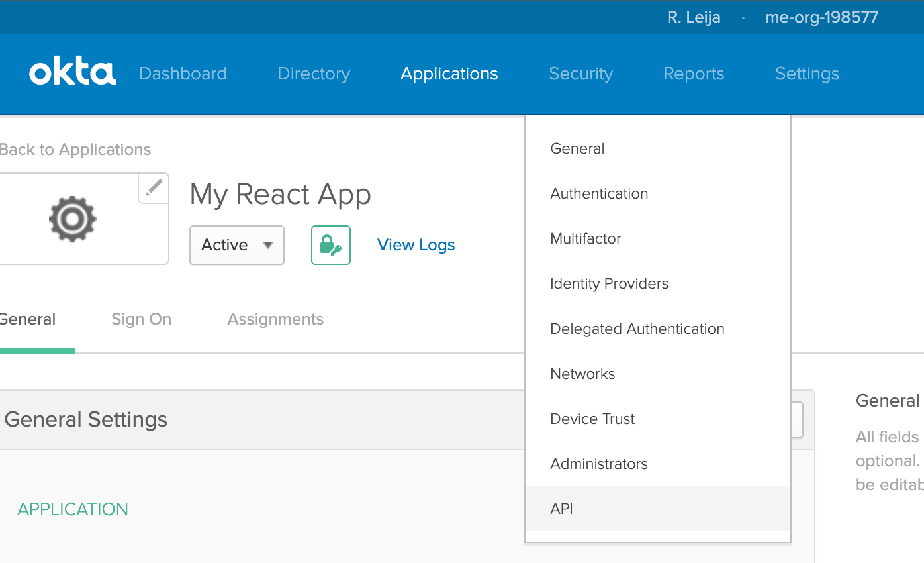Expand the Active status dropdown
This screenshot has width=924, height=563.
[236, 245]
